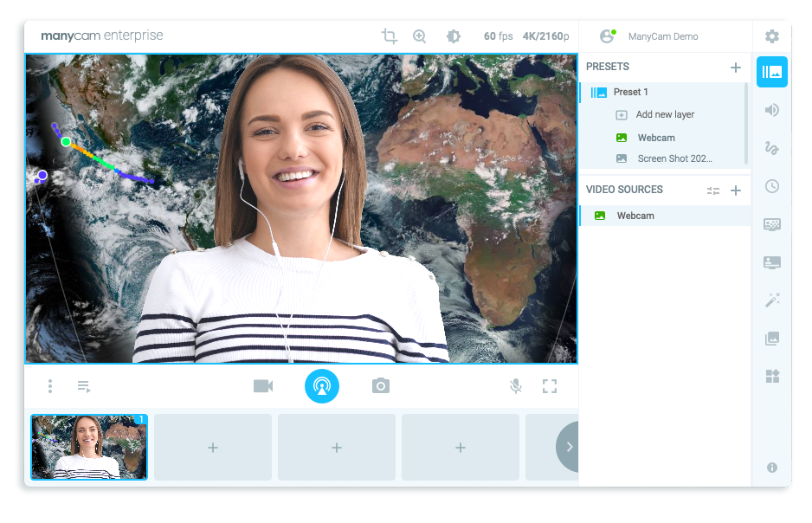Open video sources settings sliders icon

[713, 190]
